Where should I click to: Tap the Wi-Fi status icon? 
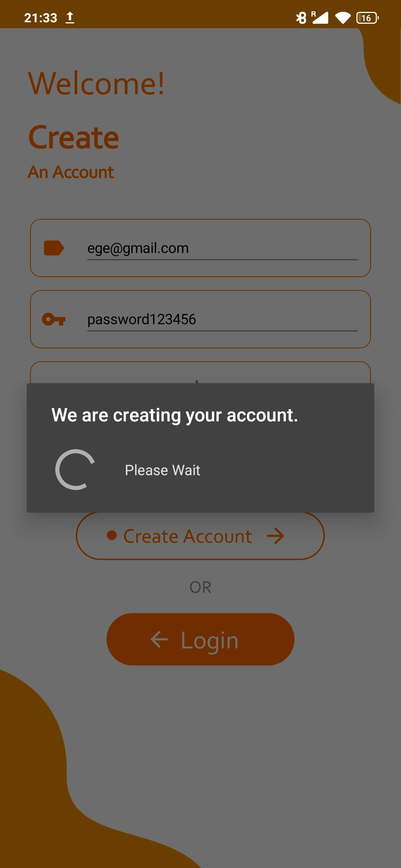[343, 17]
